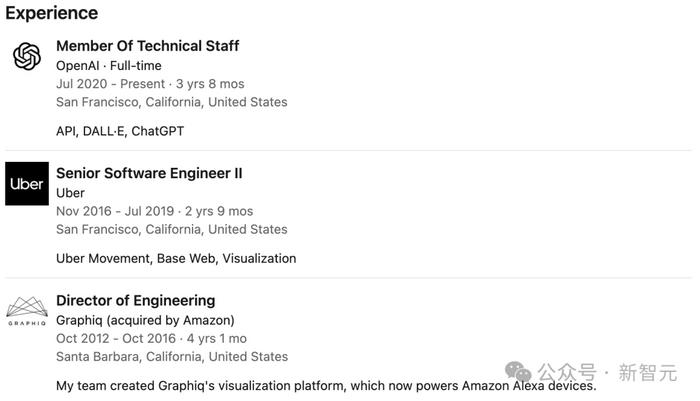Click San Francisco location under OpenAI
Viewport: 700px width, 401px height.
(171, 102)
